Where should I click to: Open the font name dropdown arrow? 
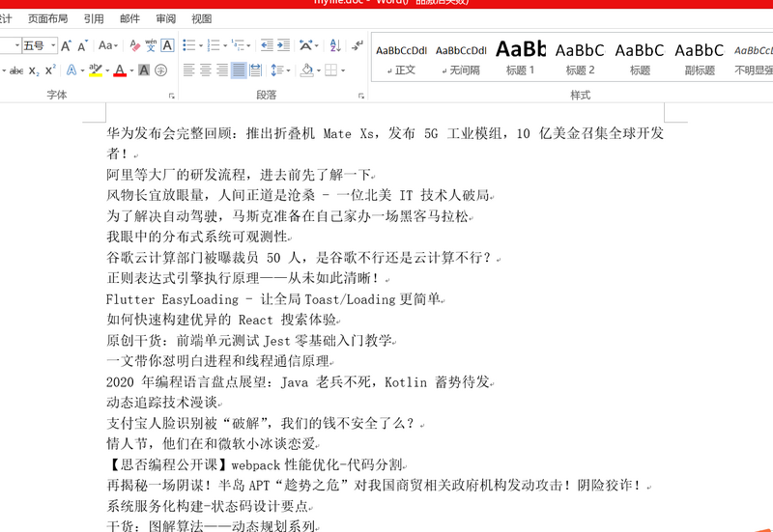click(x=17, y=45)
